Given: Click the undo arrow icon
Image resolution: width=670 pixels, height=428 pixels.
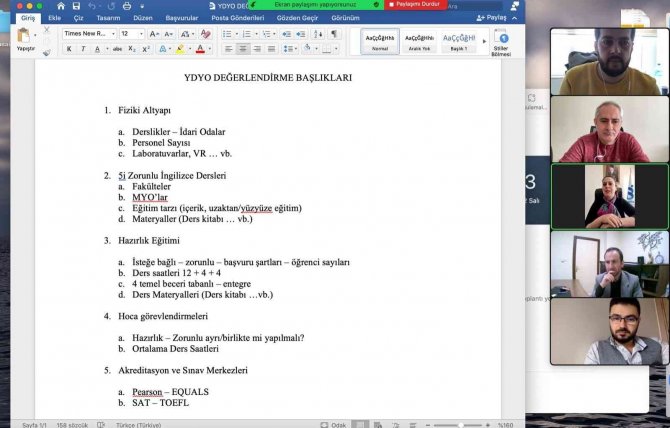Looking at the screenshot, I should click(90, 5).
